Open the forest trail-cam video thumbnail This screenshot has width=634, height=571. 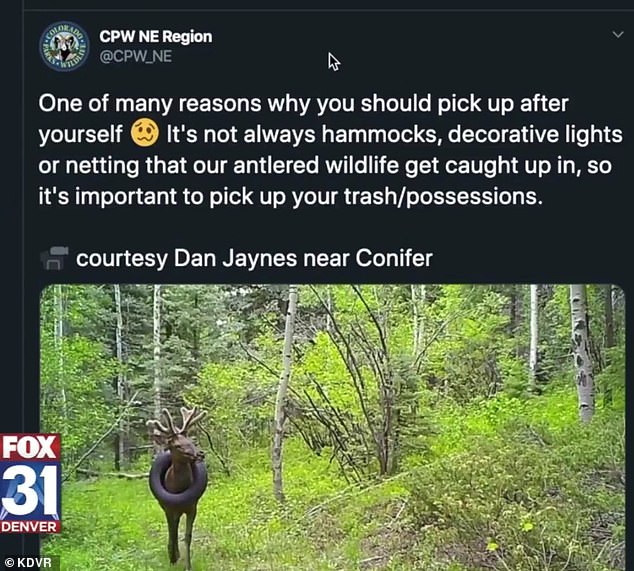(x=332, y=427)
